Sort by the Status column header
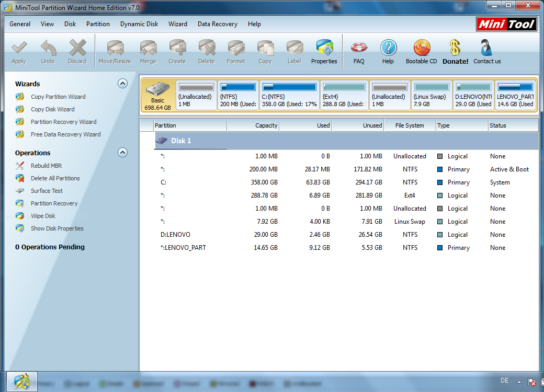Viewport: 544px width, 392px height. (x=513, y=125)
